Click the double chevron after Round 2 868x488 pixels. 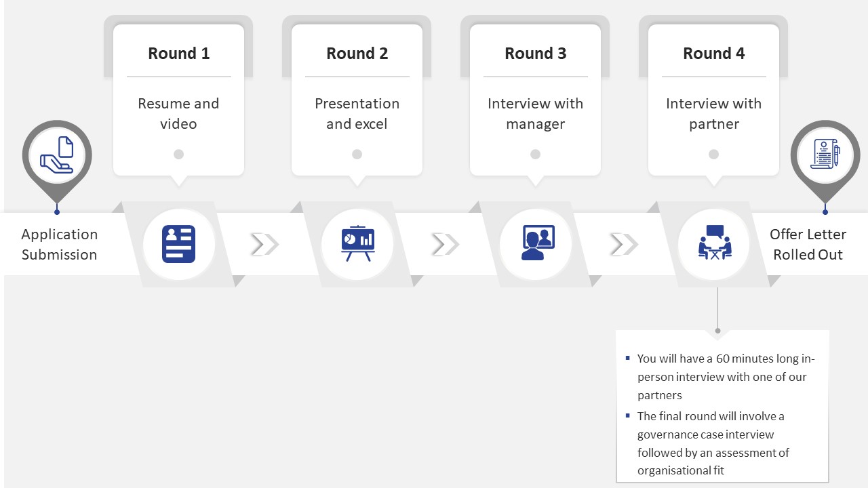coord(445,244)
